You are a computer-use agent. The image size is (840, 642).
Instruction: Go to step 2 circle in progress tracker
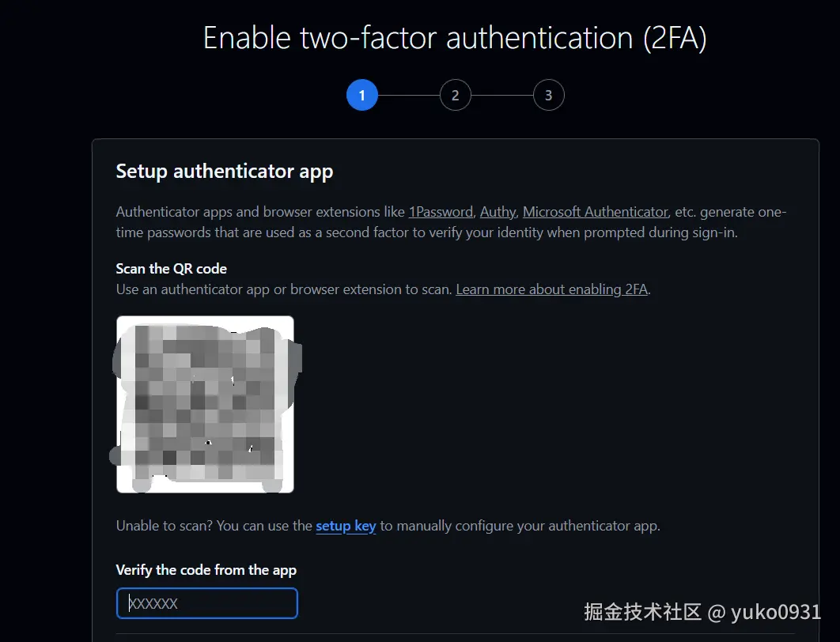coord(456,96)
